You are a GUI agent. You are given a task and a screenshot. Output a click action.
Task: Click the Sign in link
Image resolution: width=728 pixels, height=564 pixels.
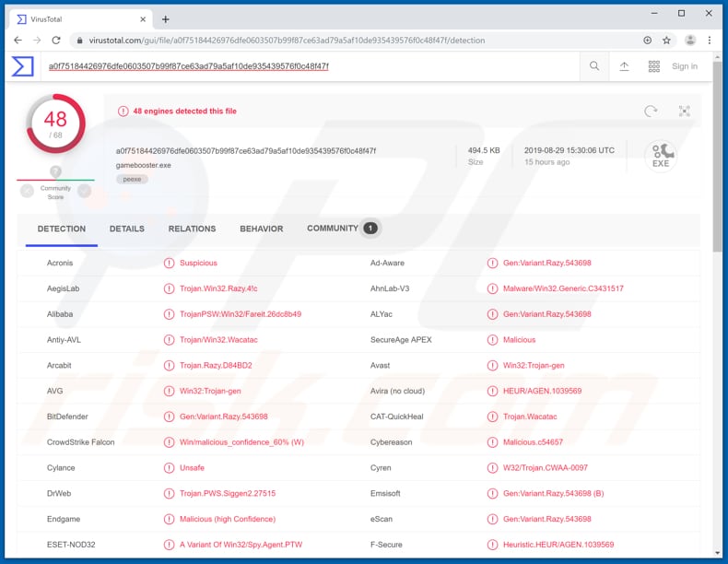pyautogui.click(x=685, y=66)
